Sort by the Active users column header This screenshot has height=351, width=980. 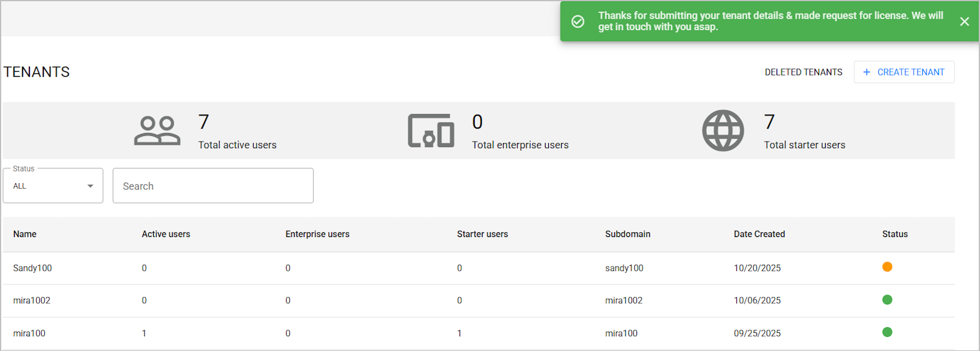pyautogui.click(x=166, y=234)
